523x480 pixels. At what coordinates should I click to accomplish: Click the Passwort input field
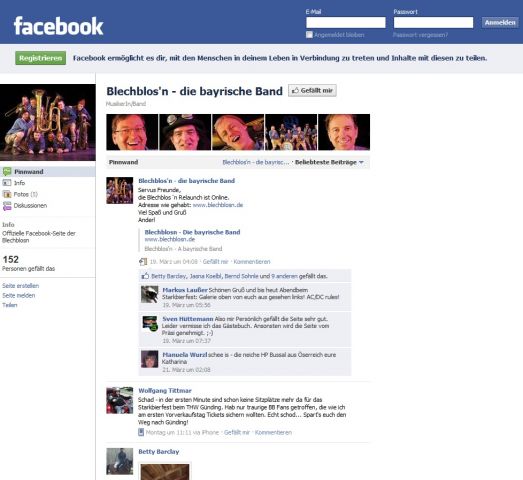(433, 23)
